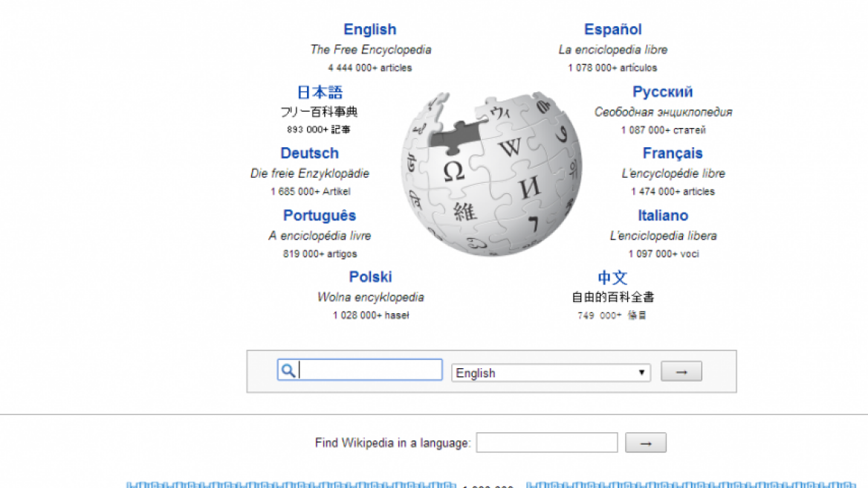Focus the Find Wikipedia in a language field
This screenshot has width=868, height=488.
point(546,443)
